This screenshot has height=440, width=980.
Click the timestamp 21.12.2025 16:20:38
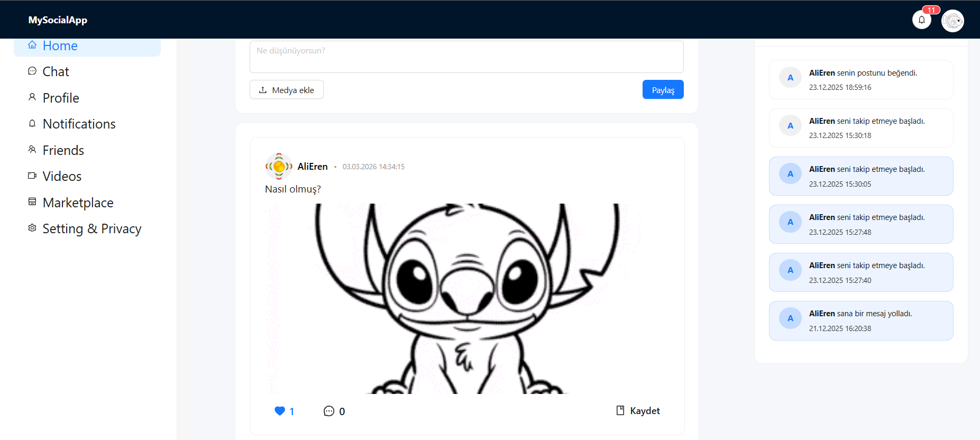point(840,328)
